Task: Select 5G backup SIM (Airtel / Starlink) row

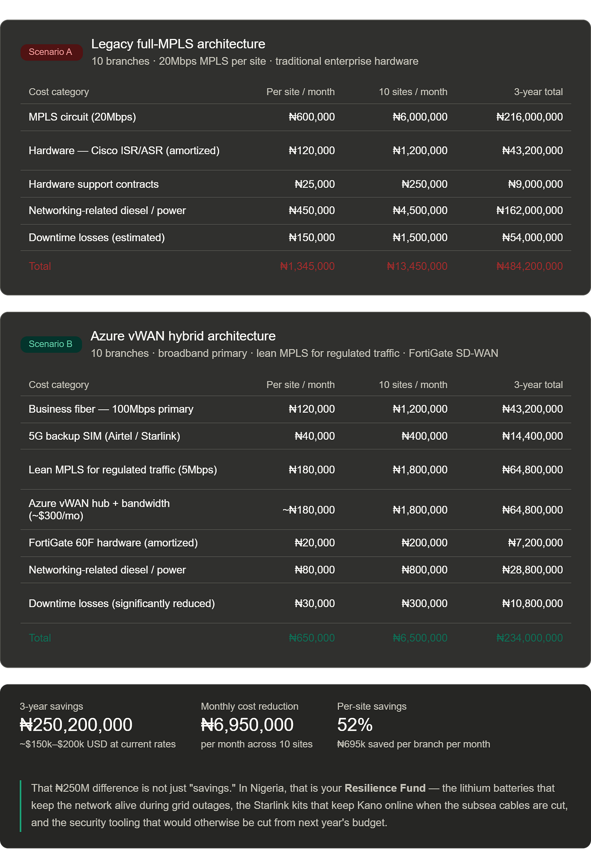Action: click(296, 436)
